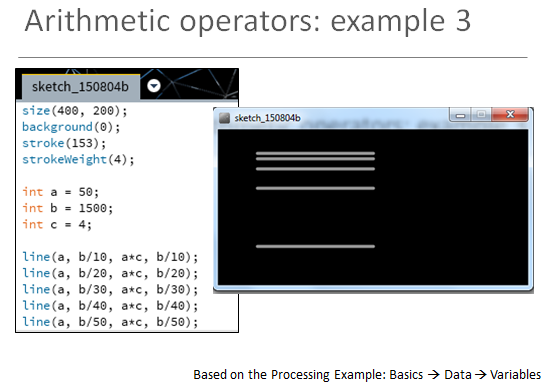
Task: Click the int c = 4 declaration
Action: pyautogui.click(x=57, y=224)
